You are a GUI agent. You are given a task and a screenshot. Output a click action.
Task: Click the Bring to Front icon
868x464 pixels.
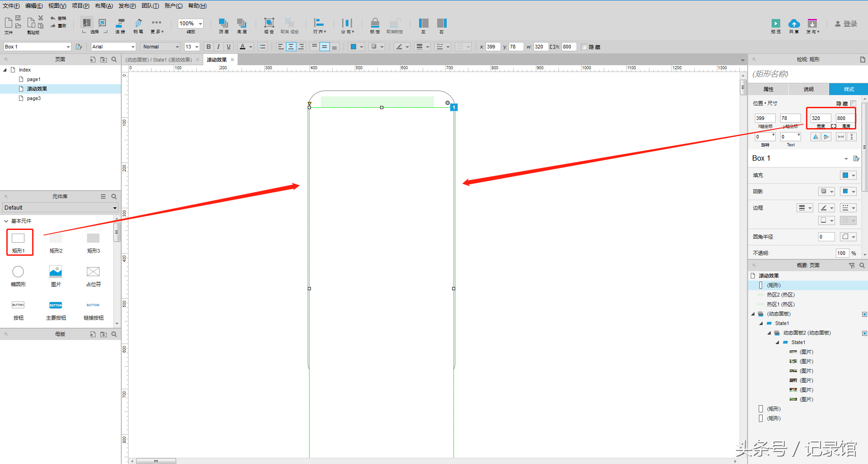click(223, 23)
